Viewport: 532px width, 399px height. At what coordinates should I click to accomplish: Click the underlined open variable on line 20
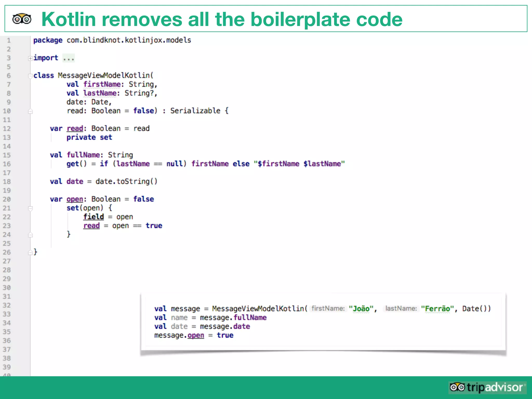75,199
